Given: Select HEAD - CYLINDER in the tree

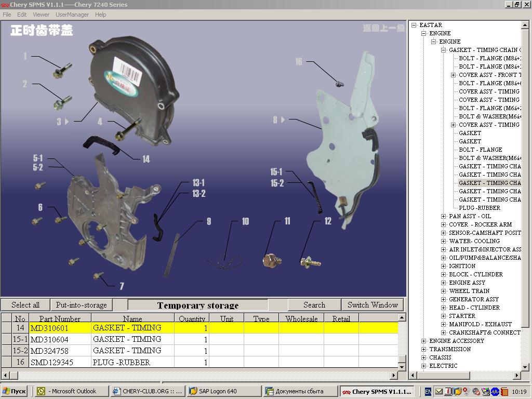Looking at the screenshot, I should point(474,308).
